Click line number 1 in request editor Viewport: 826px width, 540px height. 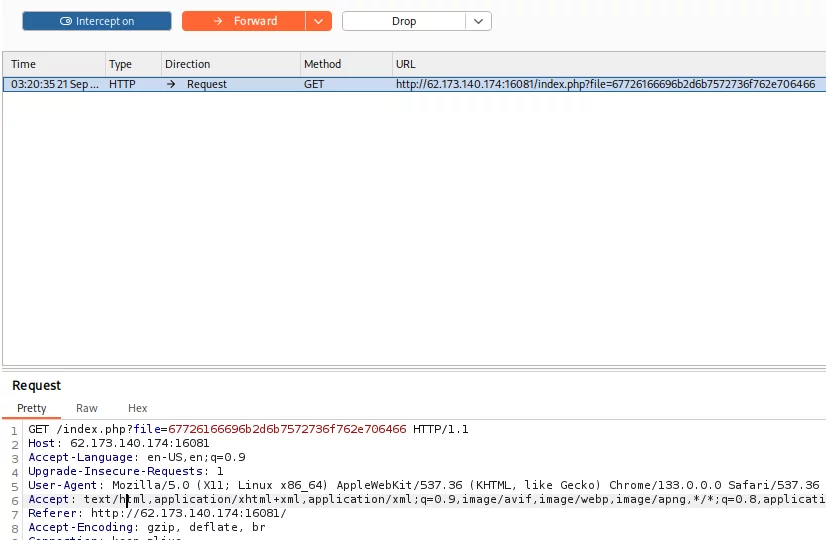click(15, 430)
